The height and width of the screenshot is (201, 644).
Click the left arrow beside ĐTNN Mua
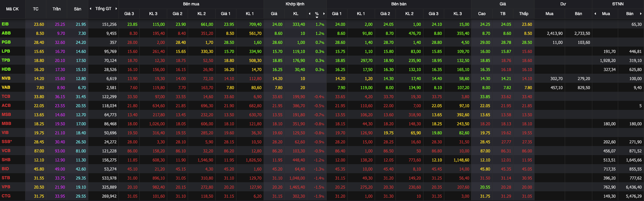[x=595, y=14]
